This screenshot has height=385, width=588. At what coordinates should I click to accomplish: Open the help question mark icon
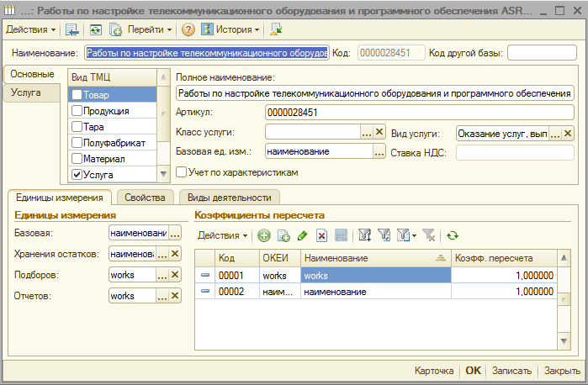pyautogui.click(x=188, y=29)
